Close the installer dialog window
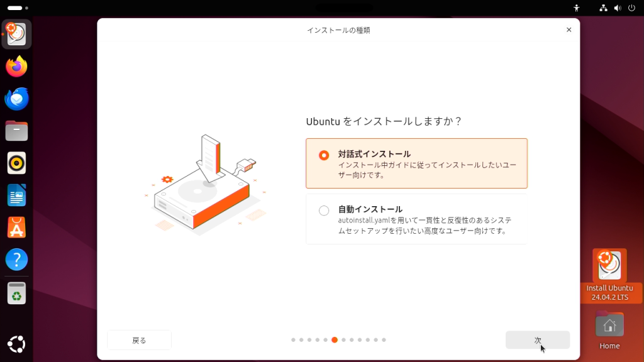The width and height of the screenshot is (644, 362). click(569, 30)
